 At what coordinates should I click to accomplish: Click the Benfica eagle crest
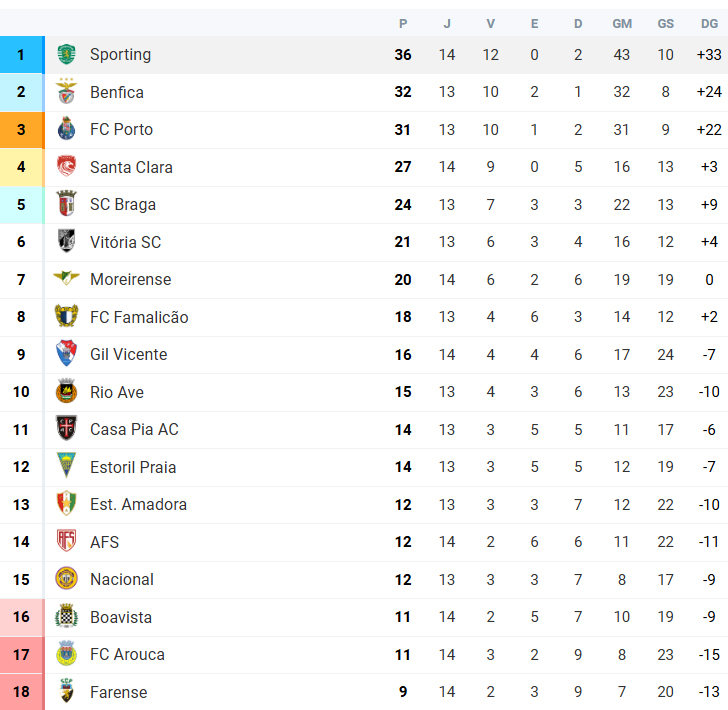[66, 91]
